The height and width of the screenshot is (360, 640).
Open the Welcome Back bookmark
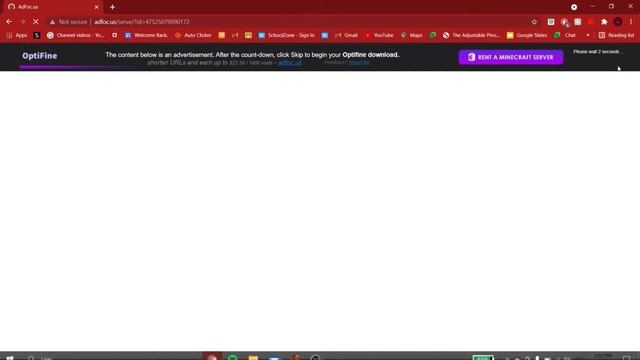(146, 36)
